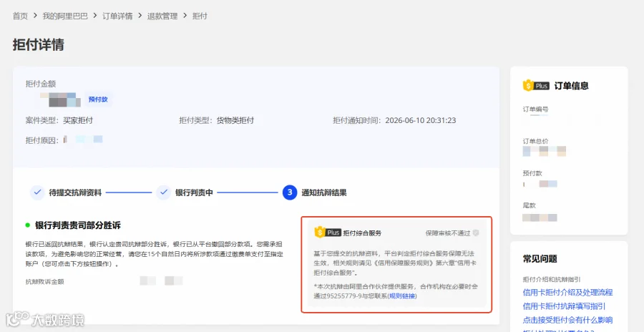Viewport: 644px width, 332px height.
Task: Click the Plus badge in 拒付综合服务 card
Action: (x=328, y=233)
